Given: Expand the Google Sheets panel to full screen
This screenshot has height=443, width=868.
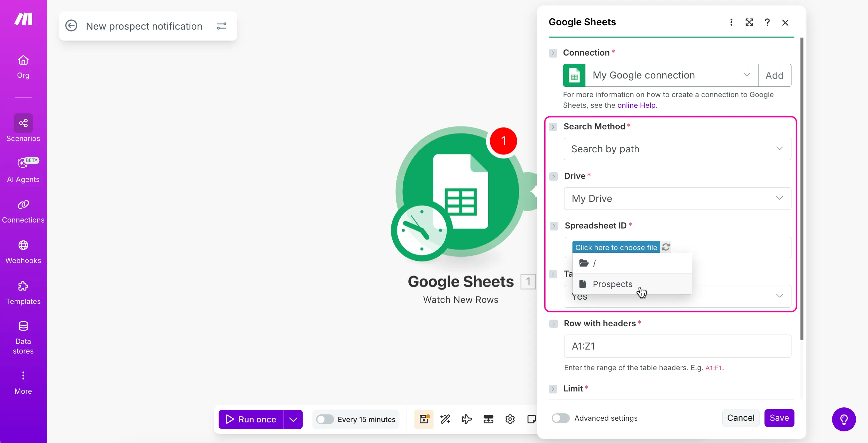Looking at the screenshot, I should click(750, 22).
